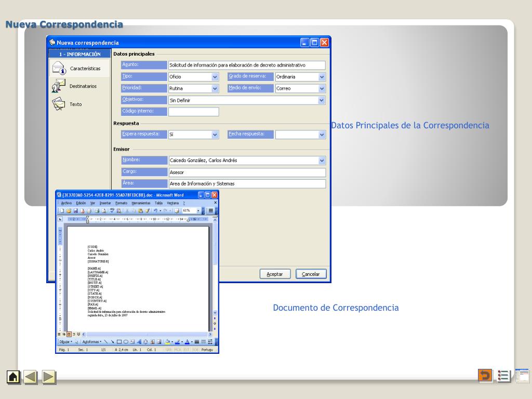Click the Ver menu in Word
This screenshot has width=532, height=399.
(x=92, y=203)
